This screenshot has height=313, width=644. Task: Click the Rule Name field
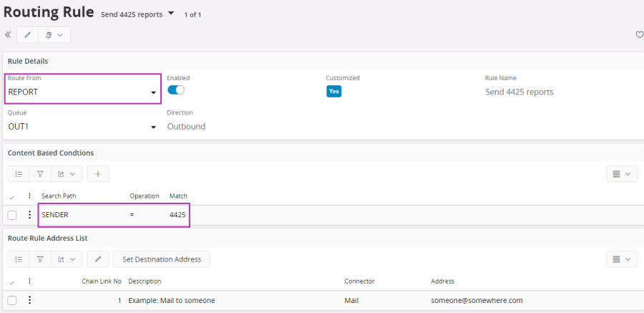pos(519,92)
